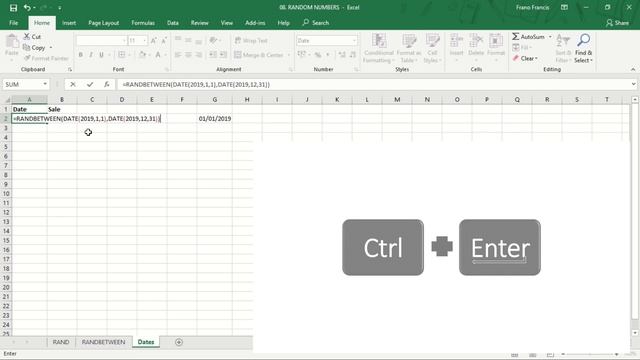Click the Save icon in quick access toolbar

pos(13,7)
